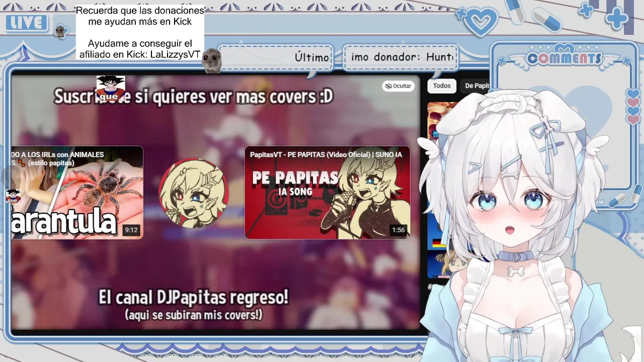Click the heart icon in top banner
Image resolution: width=644 pixels, height=362 pixels.
pyautogui.click(x=480, y=23)
